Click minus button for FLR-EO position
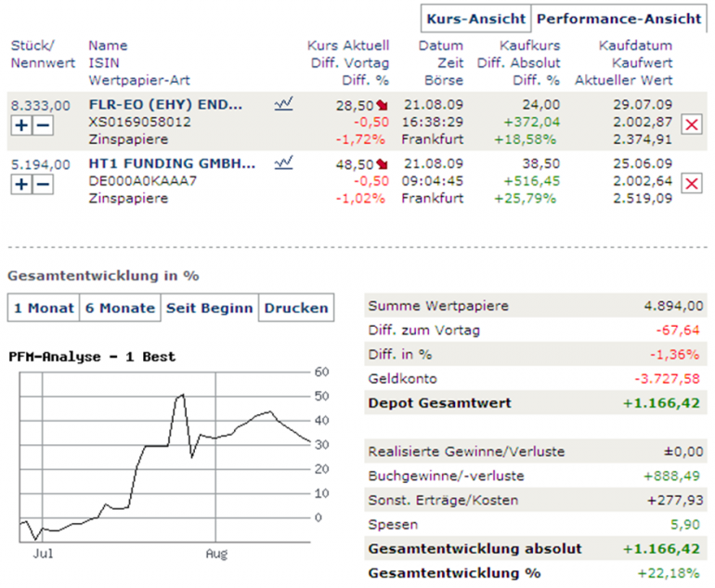This screenshot has height=588, width=715. [x=43, y=124]
